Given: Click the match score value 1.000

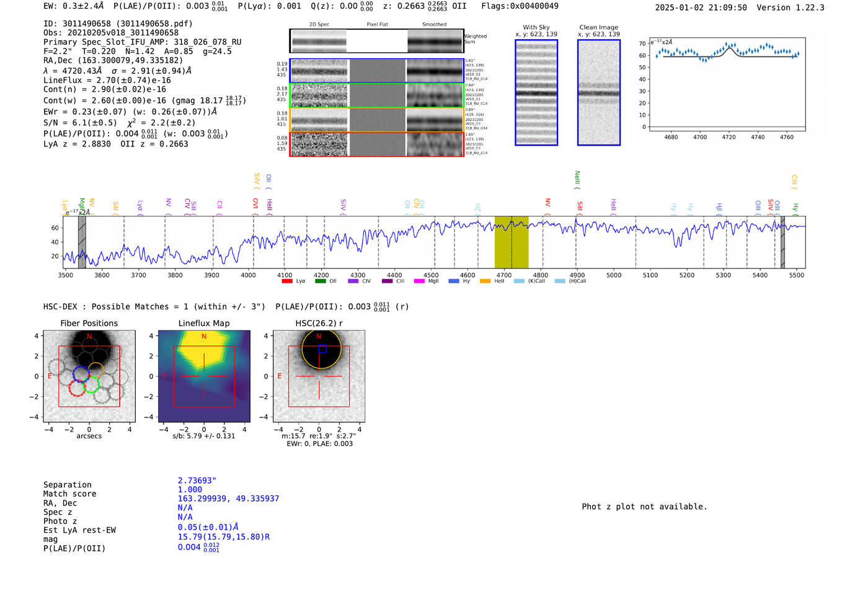Looking at the screenshot, I should [190, 489].
